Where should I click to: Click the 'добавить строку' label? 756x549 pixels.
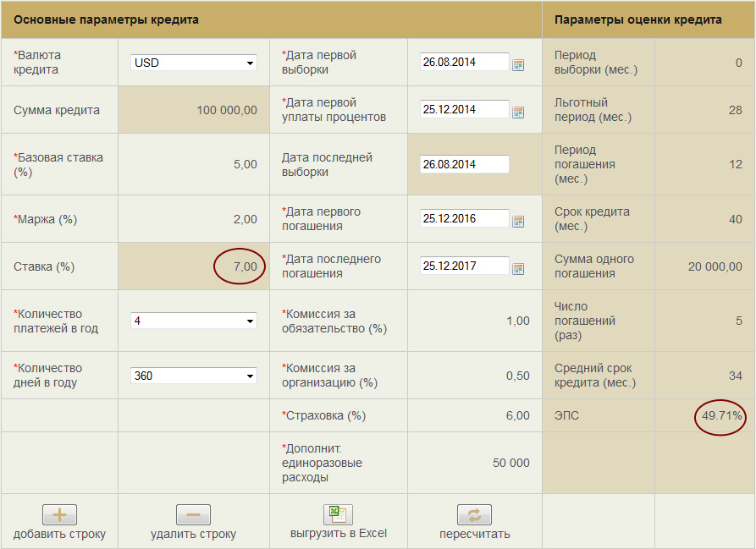pos(59,534)
